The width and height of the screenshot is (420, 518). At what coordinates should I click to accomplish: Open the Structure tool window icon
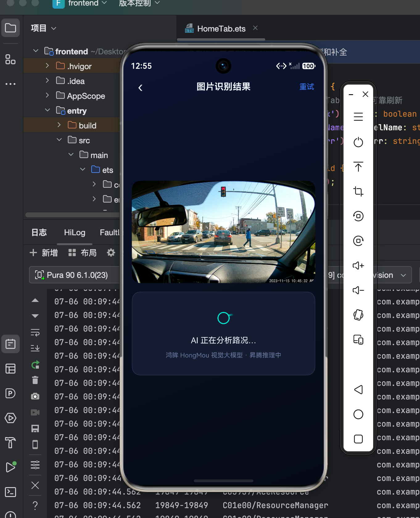[10, 59]
